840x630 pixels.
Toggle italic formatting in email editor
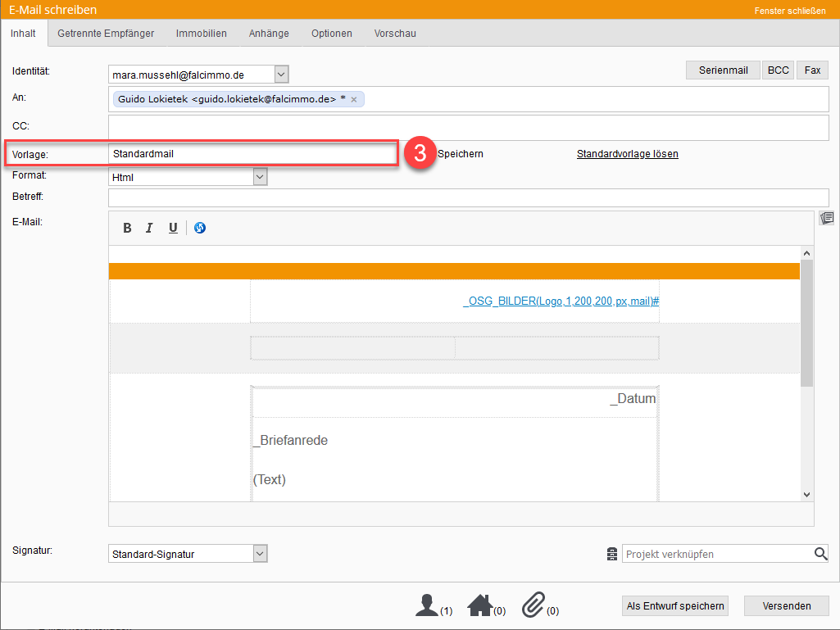point(149,228)
